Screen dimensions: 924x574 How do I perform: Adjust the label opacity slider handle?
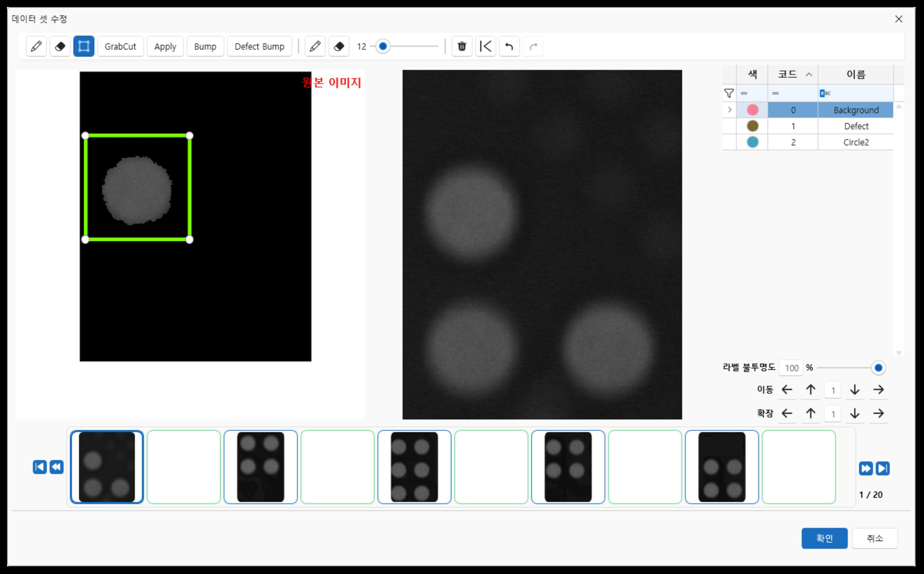(878, 367)
